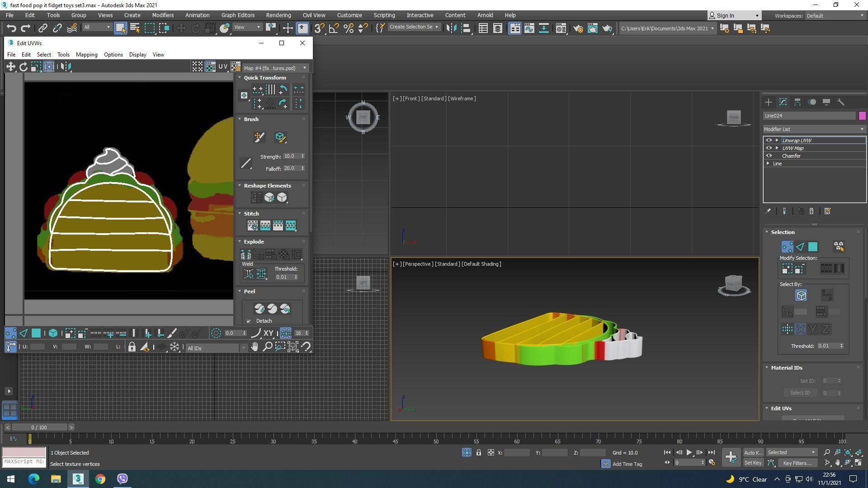Select the Freeform Mode tool in Edit UVWs
Screen dimensions: 868x488
point(49,67)
